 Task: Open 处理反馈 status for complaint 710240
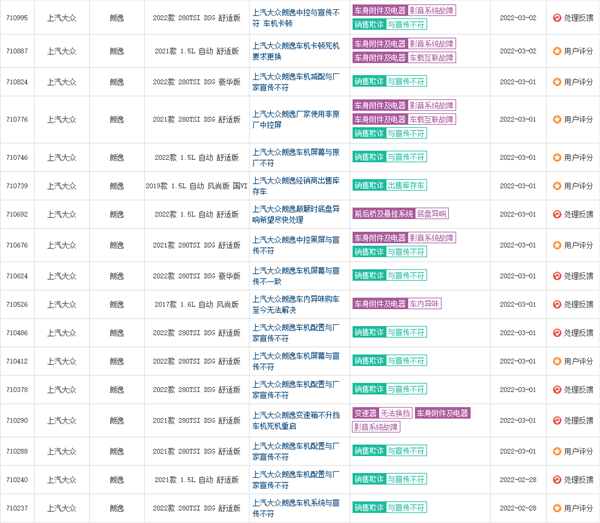[x=573, y=479]
